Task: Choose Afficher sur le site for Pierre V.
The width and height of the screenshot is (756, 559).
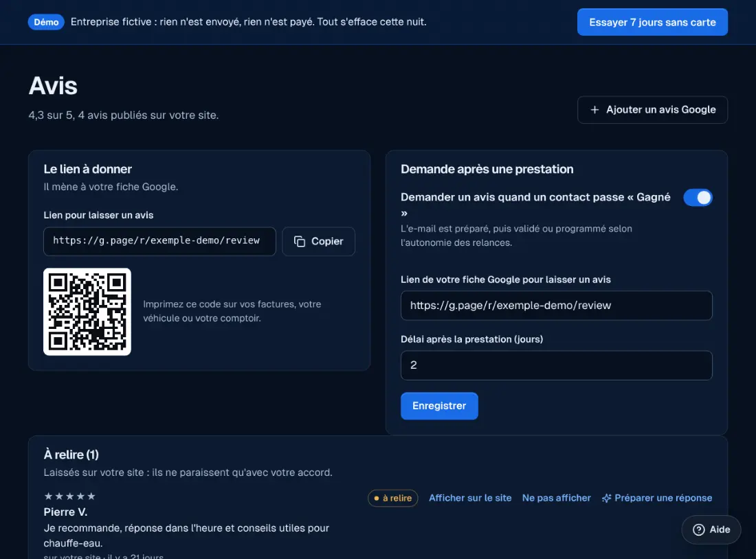Action: (470, 498)
